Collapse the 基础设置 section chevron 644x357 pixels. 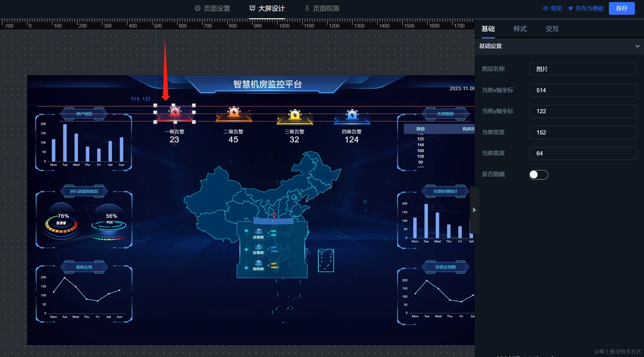(637, 46)
